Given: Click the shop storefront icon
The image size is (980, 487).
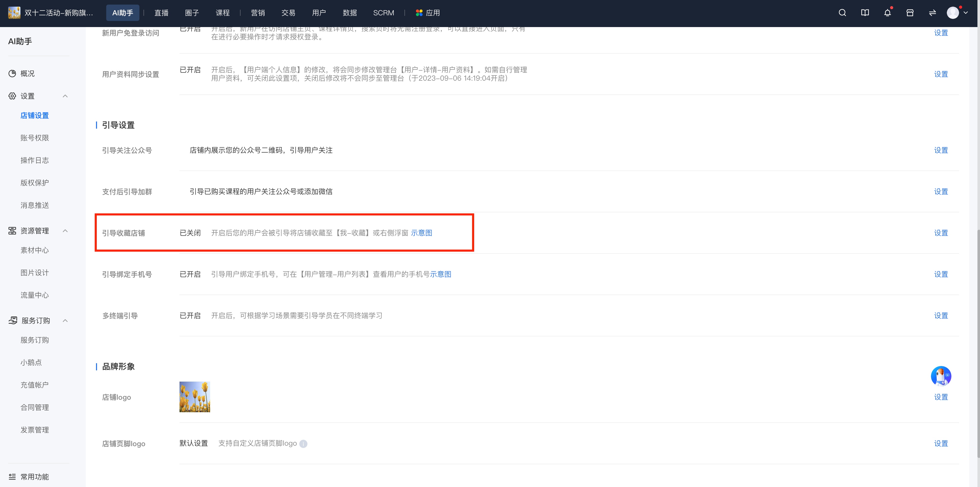Looking at the screenshot, I should 910,13.
